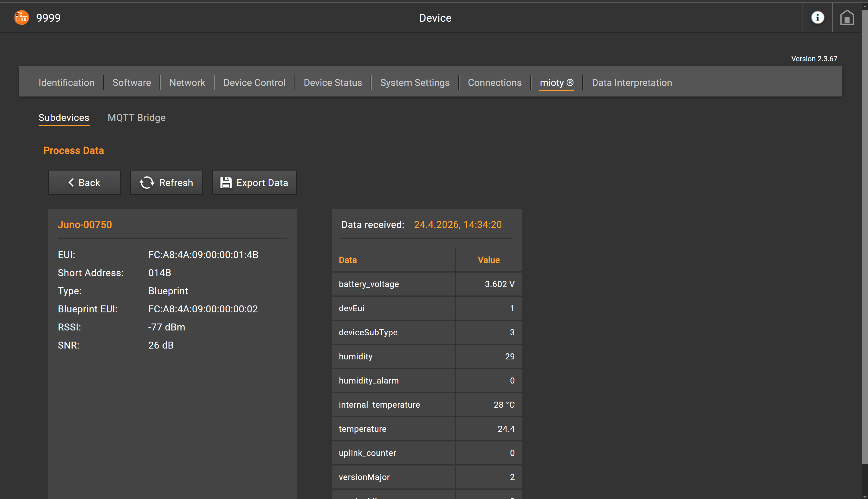The image size is (868, 499).
Task: Click the Process Data heading
Action: tap(74, 150)
